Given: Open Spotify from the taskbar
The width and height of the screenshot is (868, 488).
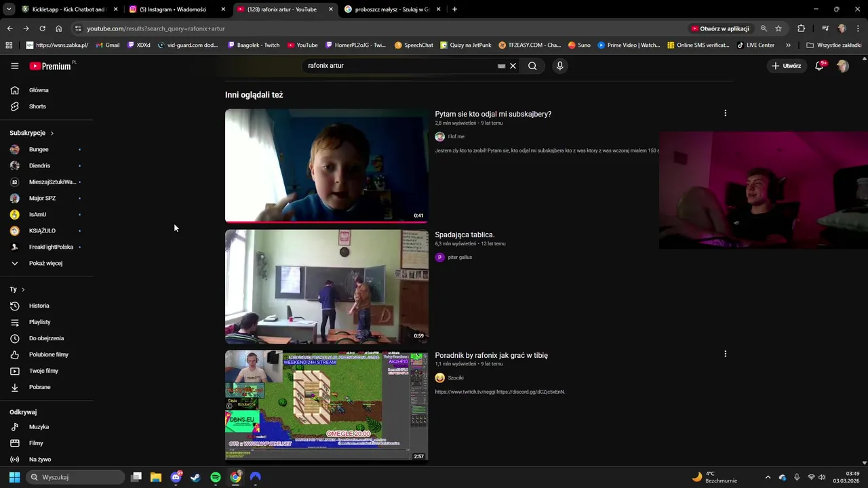Looking at the screenshot, I should pos(216,477).
